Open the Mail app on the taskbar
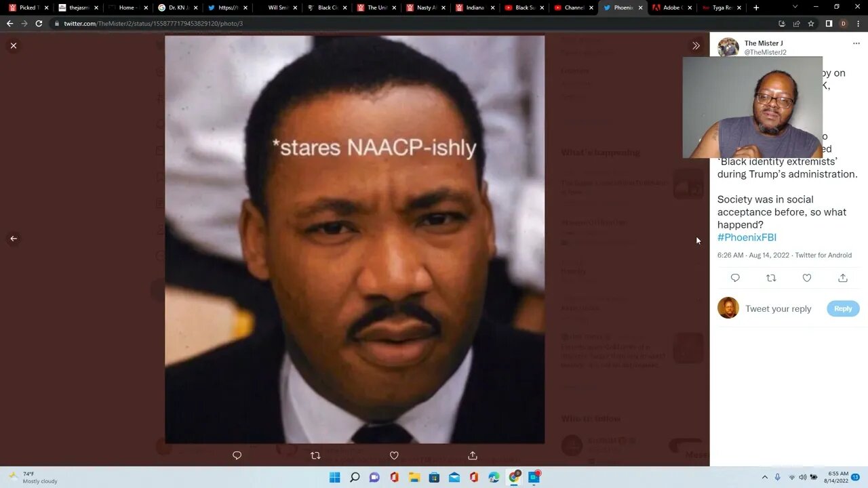 point(454,477)
